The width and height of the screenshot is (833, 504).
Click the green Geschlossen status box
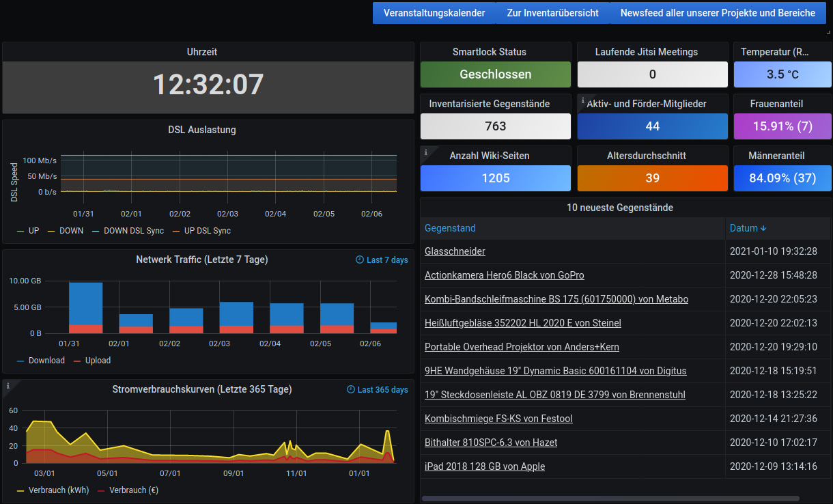[x=496, y=74]
